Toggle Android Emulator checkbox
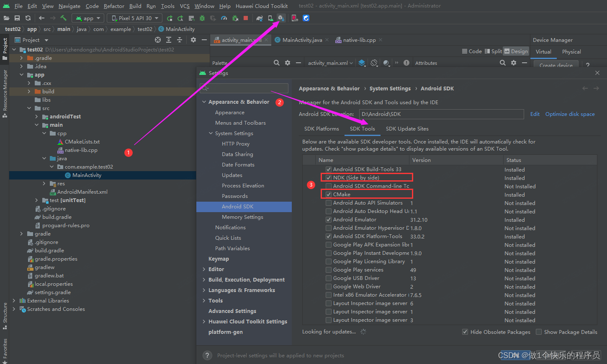The height and width of the screenshot is (364, 607). (329, 220)
